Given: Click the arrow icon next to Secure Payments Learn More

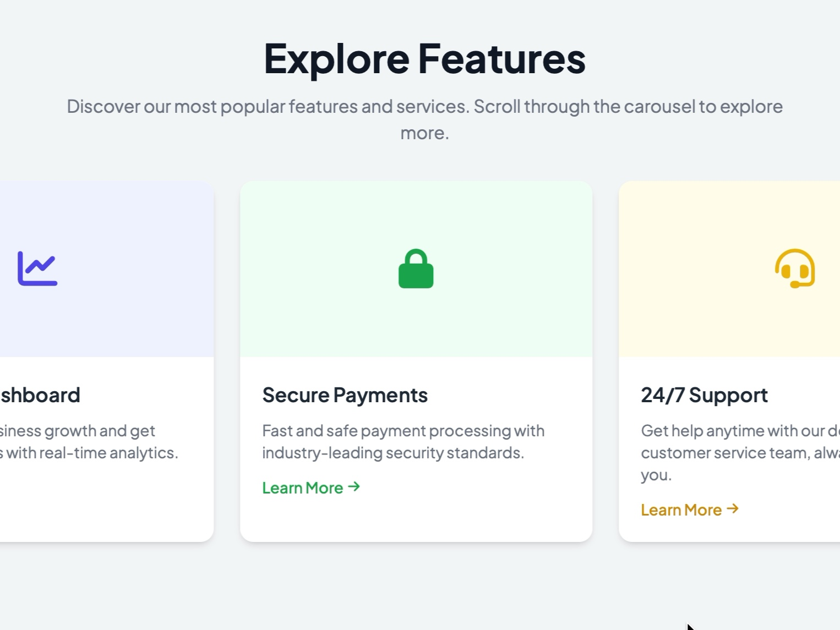Looking at the screenshot, I should click(355, 487).
